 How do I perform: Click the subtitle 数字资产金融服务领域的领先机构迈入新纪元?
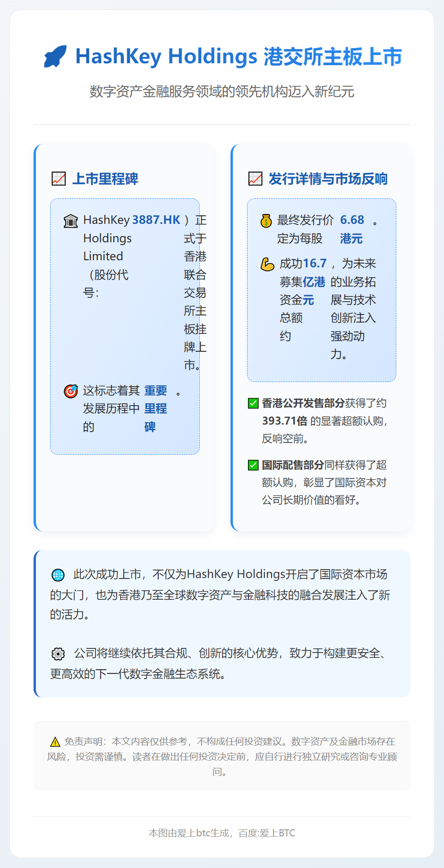point(222,92)
